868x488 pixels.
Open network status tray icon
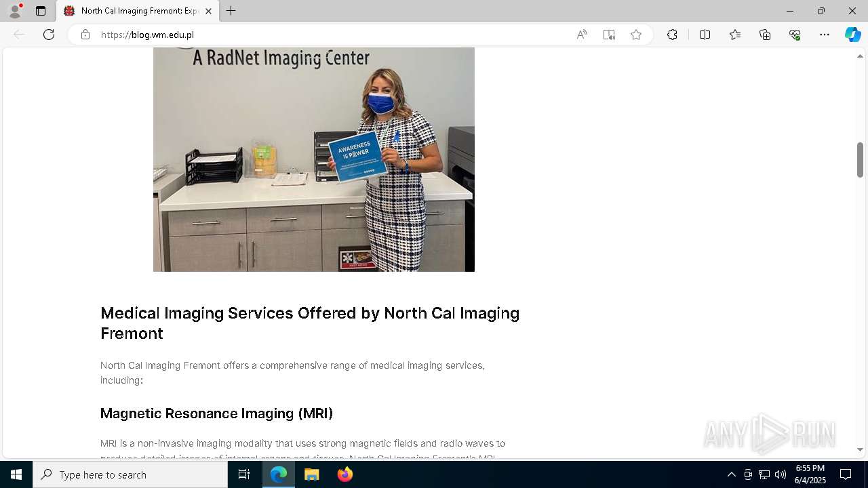[764, 474]
